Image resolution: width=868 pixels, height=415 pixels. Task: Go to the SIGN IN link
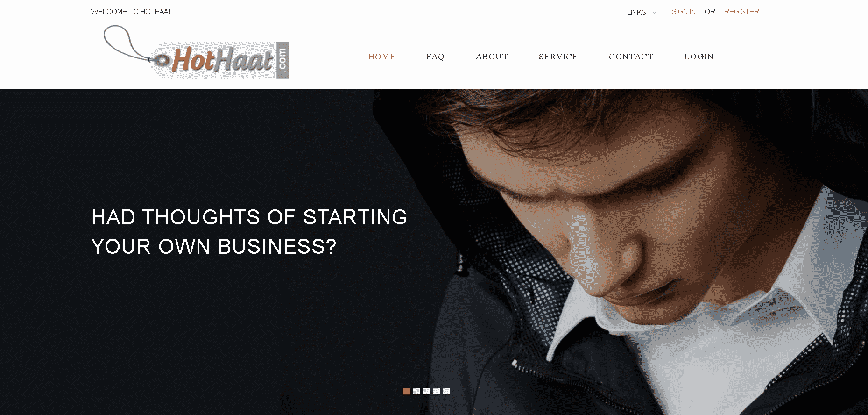(x=684, y=12)
